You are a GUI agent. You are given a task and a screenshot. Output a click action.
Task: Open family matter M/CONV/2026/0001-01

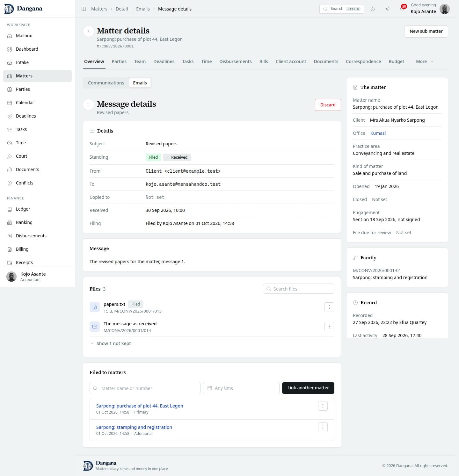coord(390,274)
